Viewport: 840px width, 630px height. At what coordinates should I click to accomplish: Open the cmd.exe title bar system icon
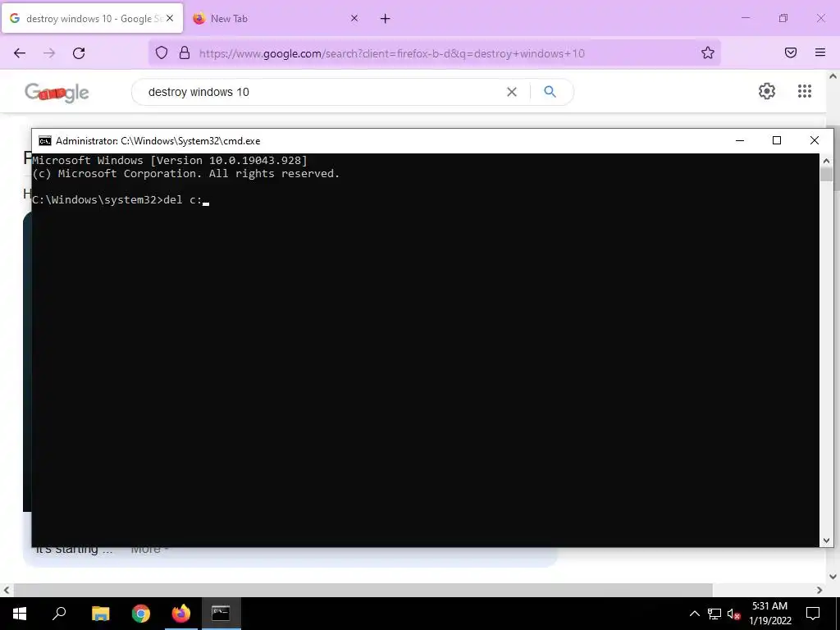pos(45,141)
